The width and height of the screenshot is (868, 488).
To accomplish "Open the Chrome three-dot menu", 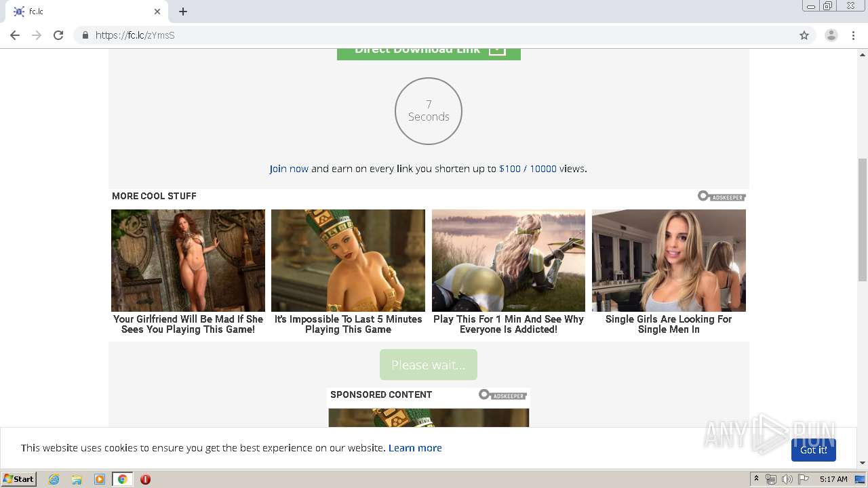I will (x=853, y=35).
